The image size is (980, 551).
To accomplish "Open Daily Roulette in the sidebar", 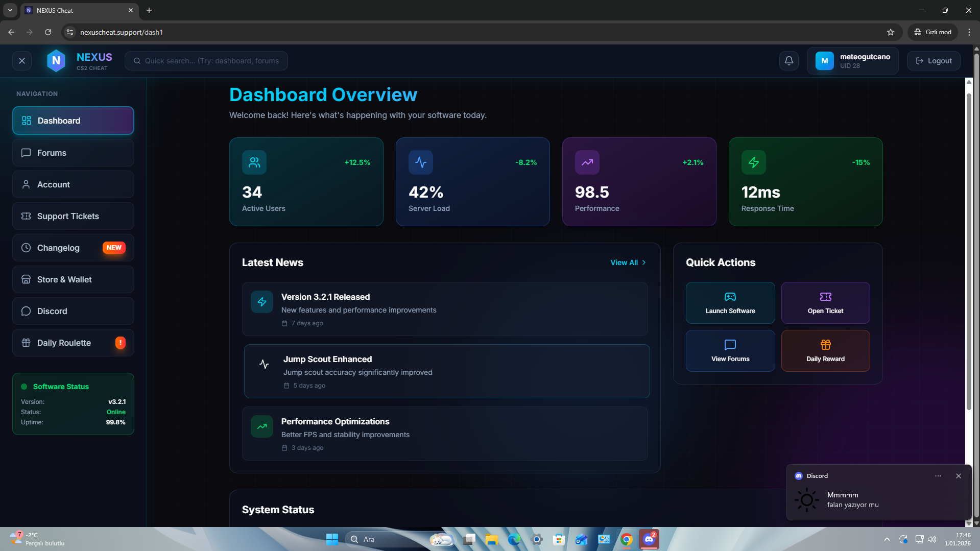I will click(x=73, y=343).
